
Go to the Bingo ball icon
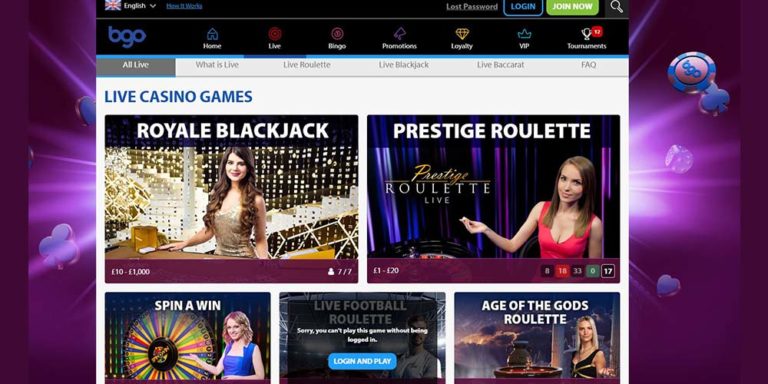pos(337,34)
